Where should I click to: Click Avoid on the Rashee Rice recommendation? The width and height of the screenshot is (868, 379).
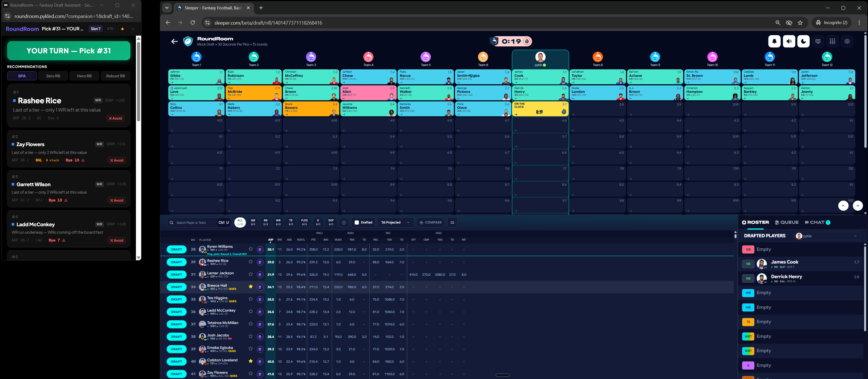point(115,118)
